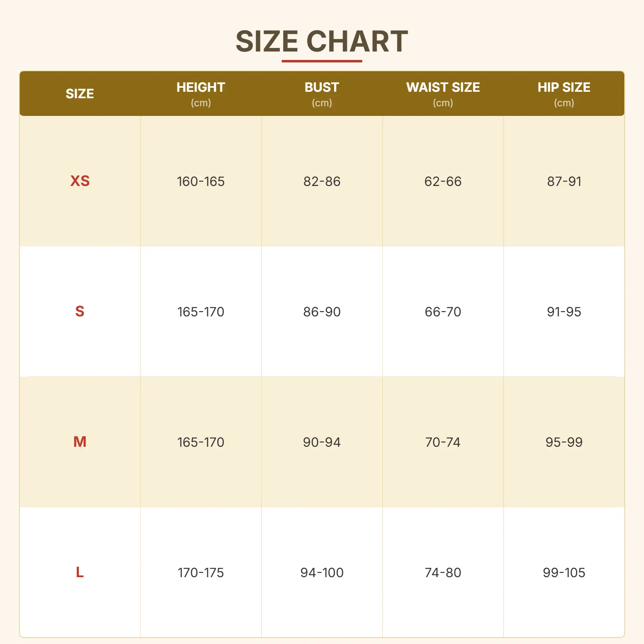644x644 pixels.
Task: Select the S bust value 86-90
Action: (322, 312)
